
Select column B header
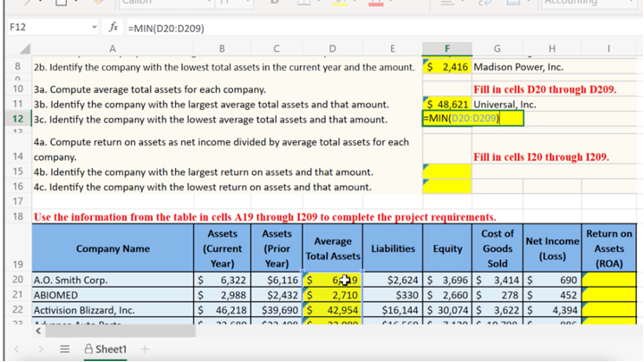222,48
